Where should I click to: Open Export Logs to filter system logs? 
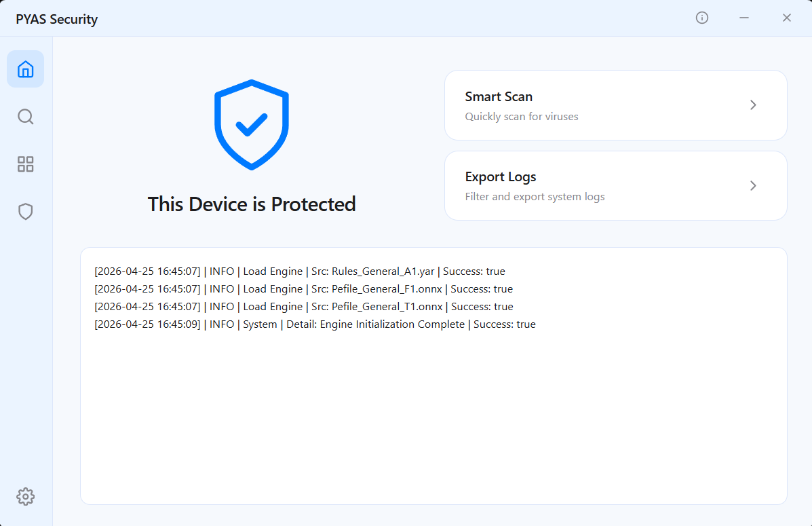(615, 185)
